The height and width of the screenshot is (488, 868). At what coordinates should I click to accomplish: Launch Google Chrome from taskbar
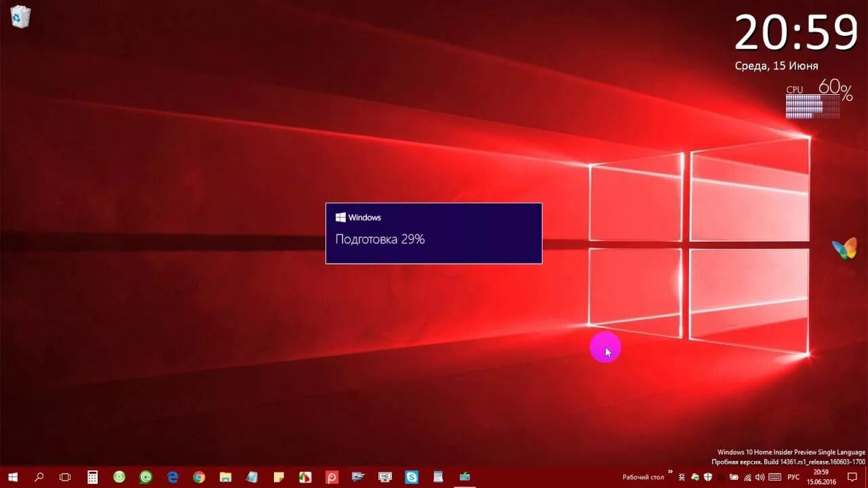point(199,477)
